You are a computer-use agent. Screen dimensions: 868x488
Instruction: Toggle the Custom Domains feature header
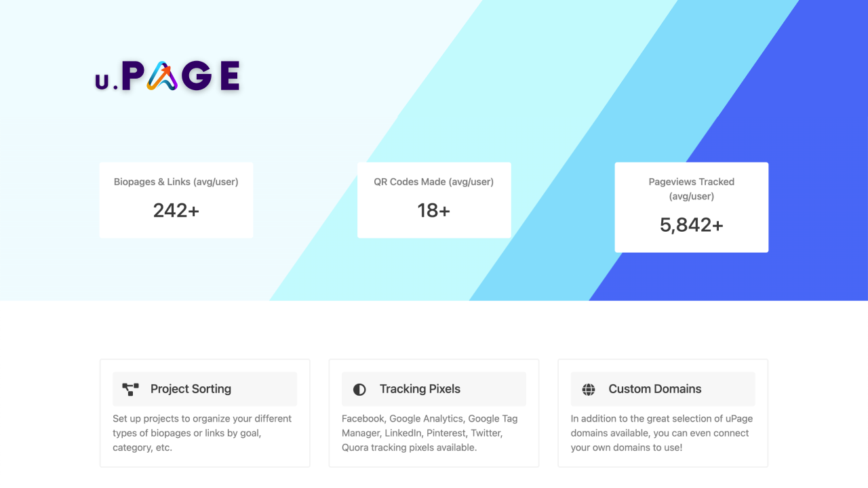click(x=663, y=388)
